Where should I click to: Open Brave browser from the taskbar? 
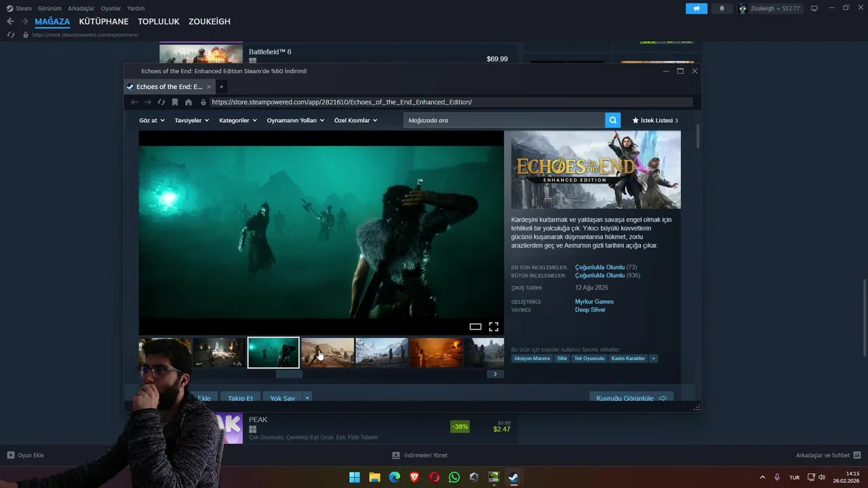pos(414,477)
